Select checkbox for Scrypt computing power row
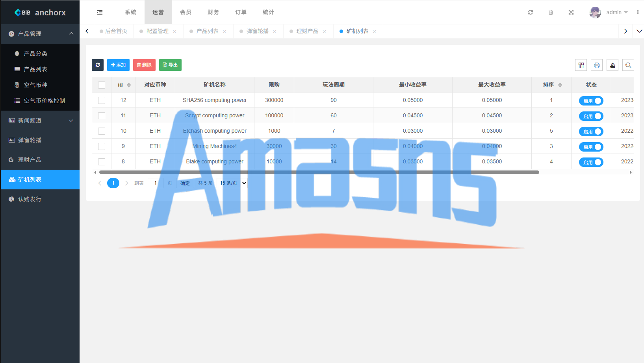Screen dimensions: 644x363 pos(102,116)
